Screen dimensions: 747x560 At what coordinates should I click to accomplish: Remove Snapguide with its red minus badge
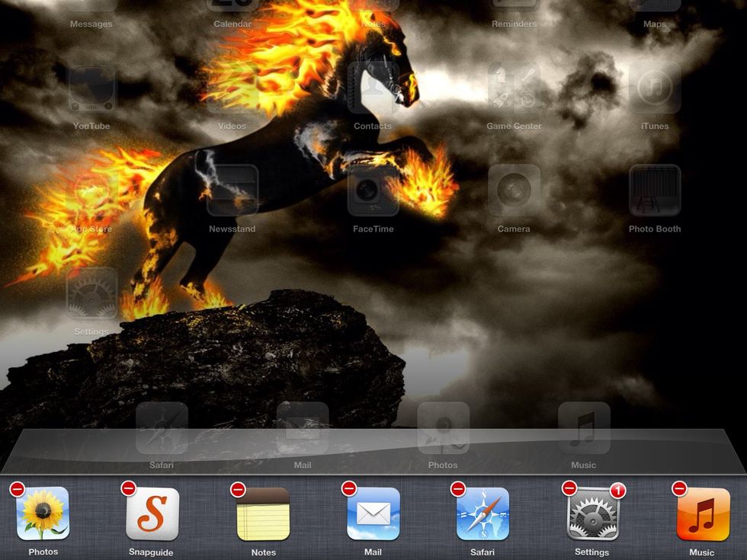[x=128, y=488]
